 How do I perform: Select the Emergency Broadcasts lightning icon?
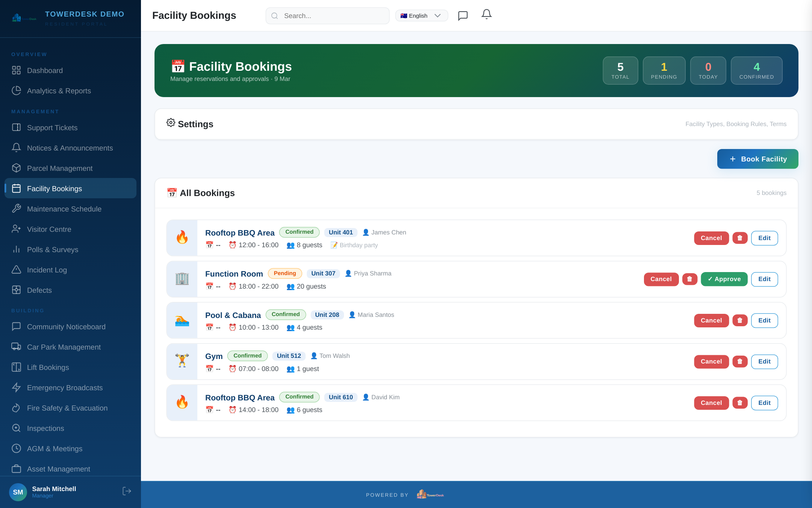pos(16,388)
